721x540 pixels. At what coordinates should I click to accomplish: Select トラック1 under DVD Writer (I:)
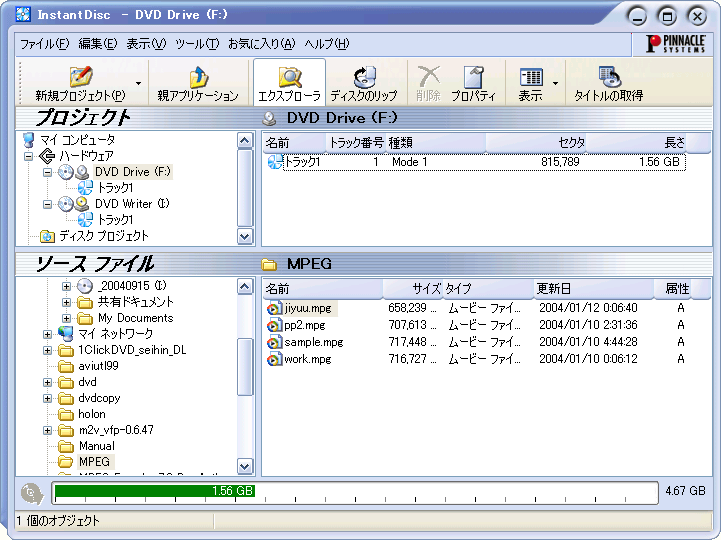click(x=115, y=219)
